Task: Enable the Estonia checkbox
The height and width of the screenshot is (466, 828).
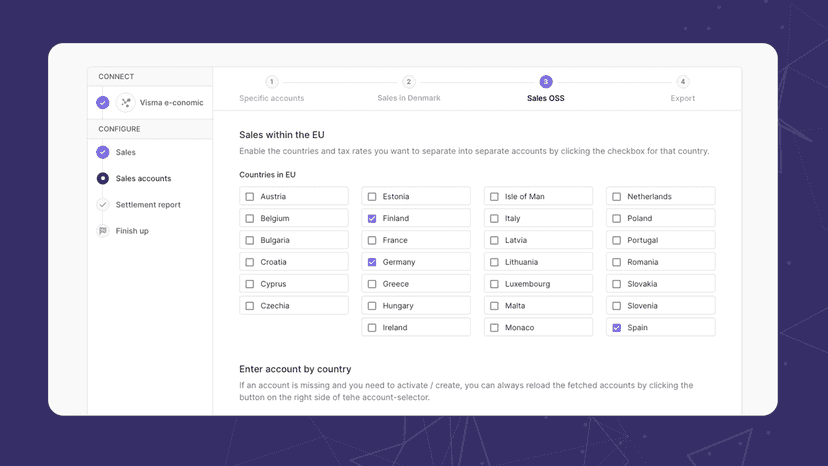Action: pyautogui.click(x=372, y=197)
